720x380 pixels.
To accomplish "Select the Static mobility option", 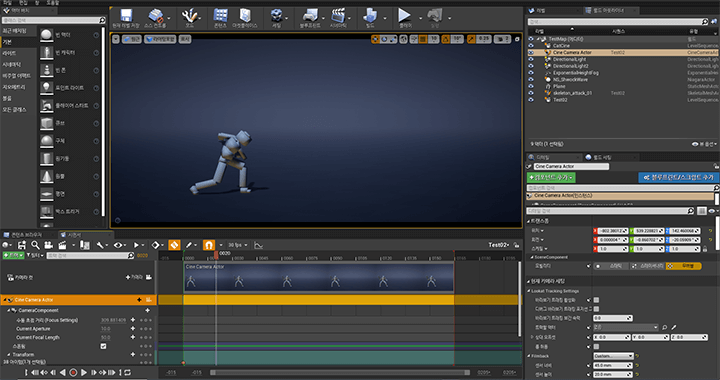I will 611,266.
